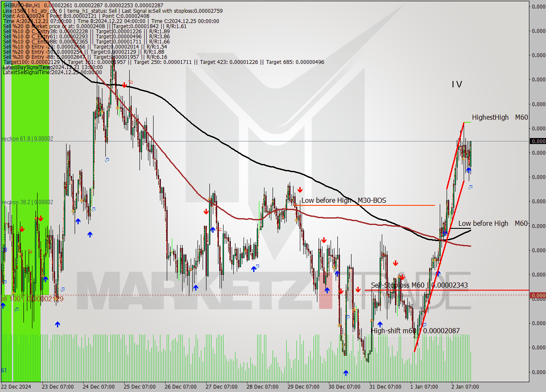Click the pink highlighted candle zone near 30 Dec
This screenshot has height=392, width=546.
tap(325, 291)
